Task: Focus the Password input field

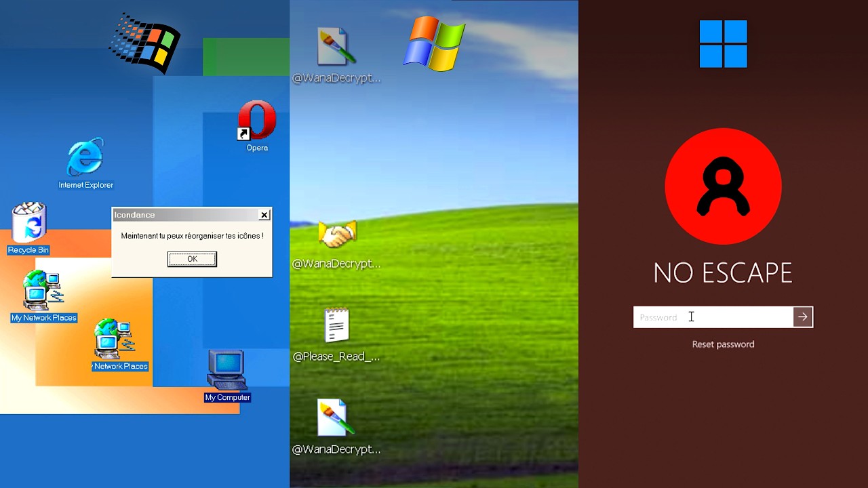Action: click(x=713, y=317)
